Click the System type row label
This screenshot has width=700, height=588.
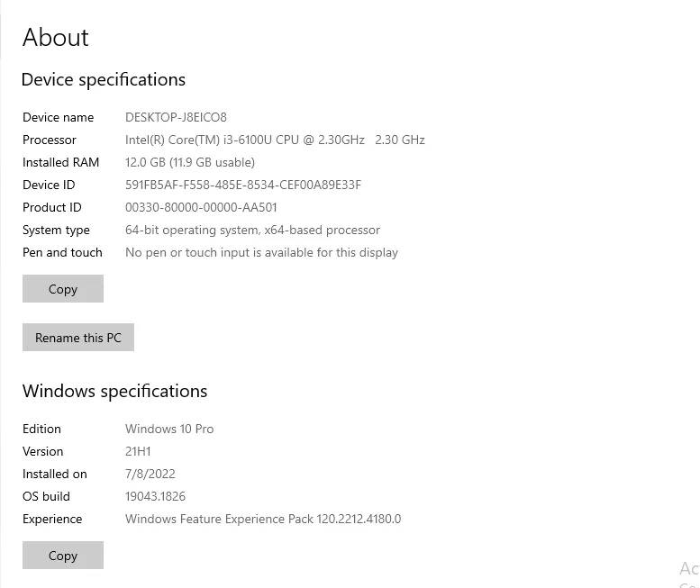pyautogui.click(x=56, y=230)
